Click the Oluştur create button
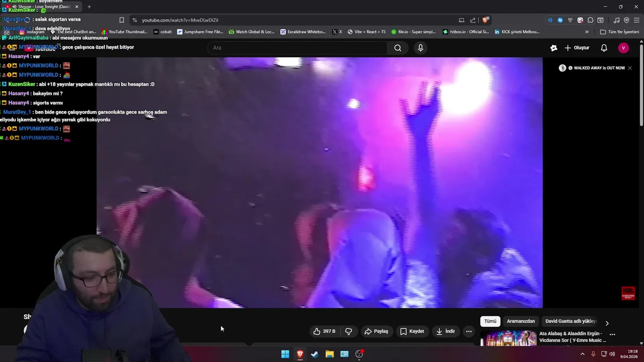Image resolution: width=644 pixels, height=362 pixels. (577, 48)
